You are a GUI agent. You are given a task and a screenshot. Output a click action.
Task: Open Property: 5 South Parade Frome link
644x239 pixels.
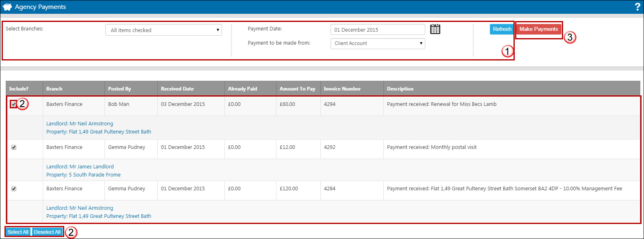(x=83, y=175)
